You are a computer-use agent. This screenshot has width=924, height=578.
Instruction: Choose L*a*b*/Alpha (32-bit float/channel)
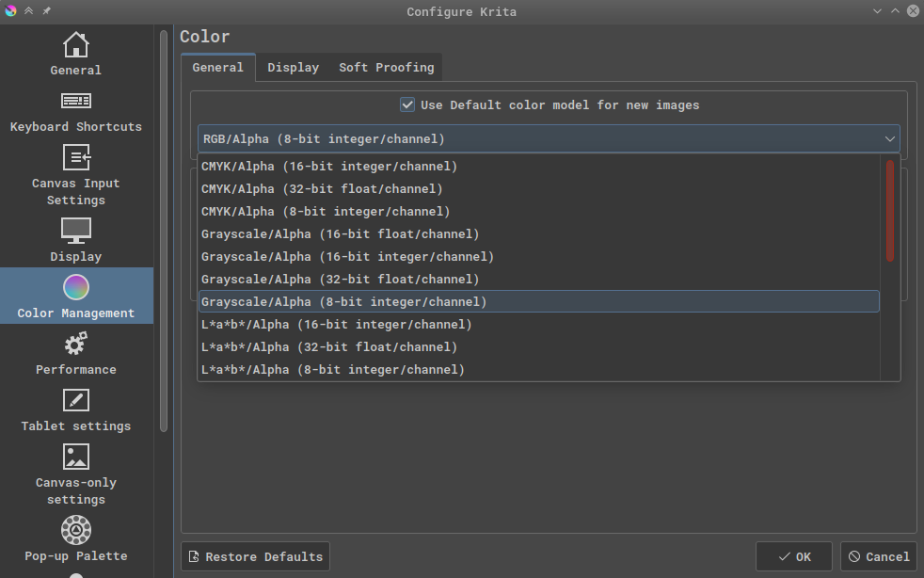click(538, 346)
